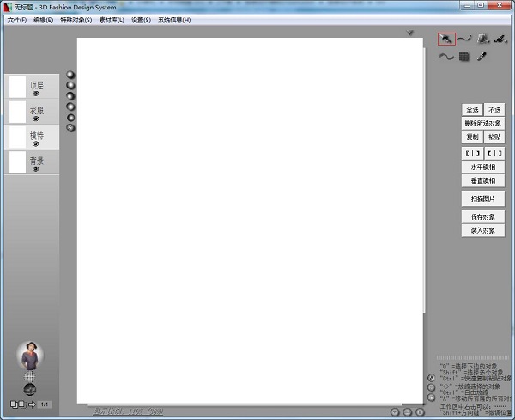
Task: Open the 编辑(E) menu
Action: [x=44, y=20]
